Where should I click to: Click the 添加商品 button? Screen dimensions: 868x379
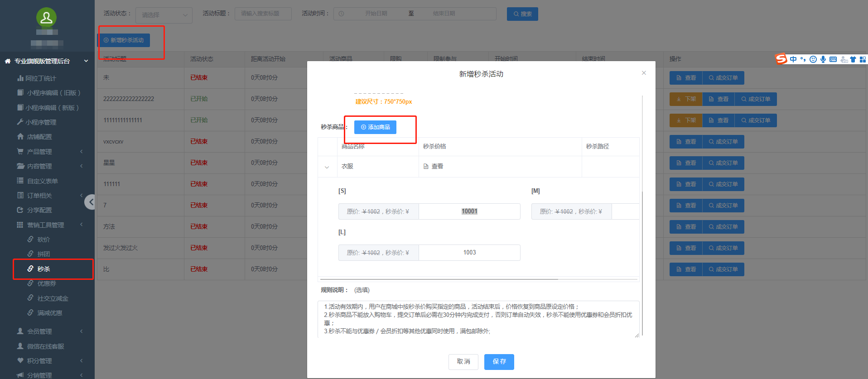click(x=375, y=127)
